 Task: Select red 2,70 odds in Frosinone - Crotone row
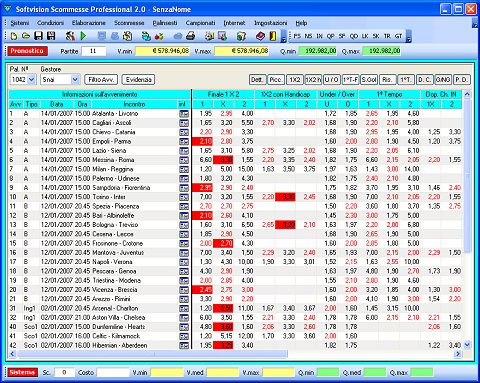(x=223, y=243)
